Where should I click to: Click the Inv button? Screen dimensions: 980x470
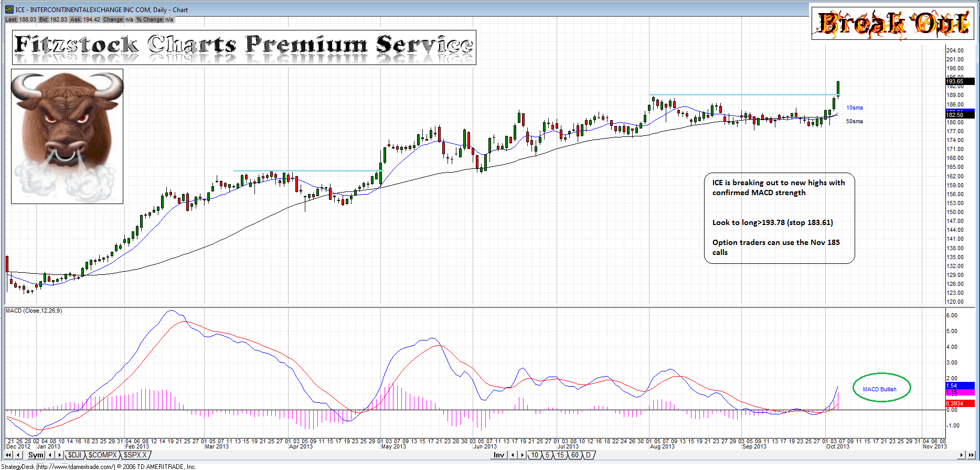(498, 455)
